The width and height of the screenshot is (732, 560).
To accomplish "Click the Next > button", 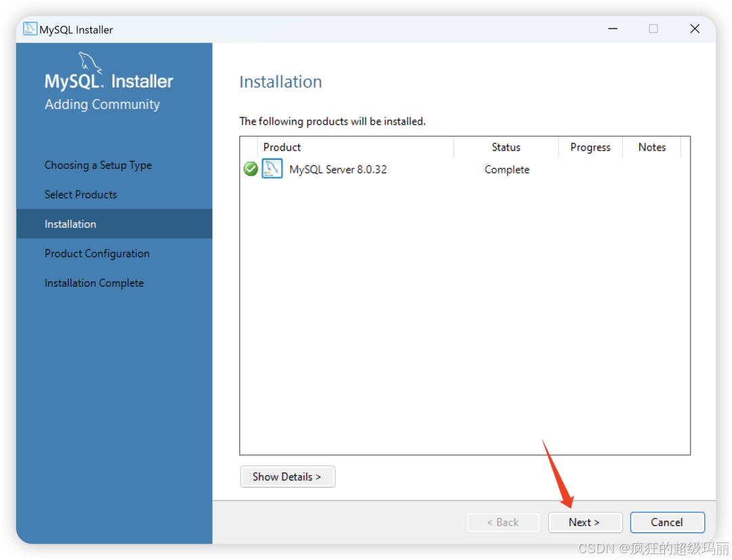I will 585,522.
